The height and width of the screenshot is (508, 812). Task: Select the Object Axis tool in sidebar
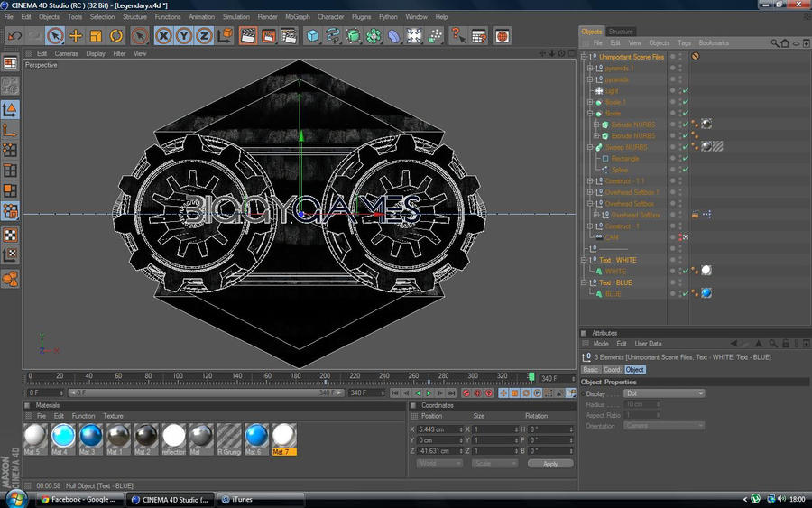(x=10, y=129)
